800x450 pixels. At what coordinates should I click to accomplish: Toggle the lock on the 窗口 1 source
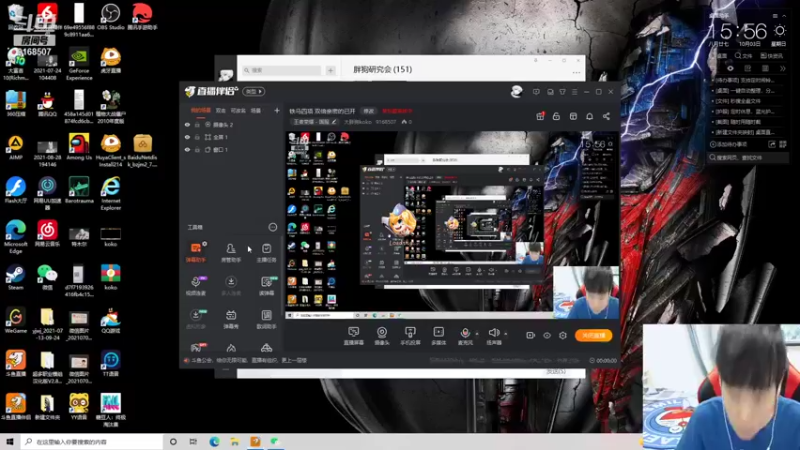[197, 150]
